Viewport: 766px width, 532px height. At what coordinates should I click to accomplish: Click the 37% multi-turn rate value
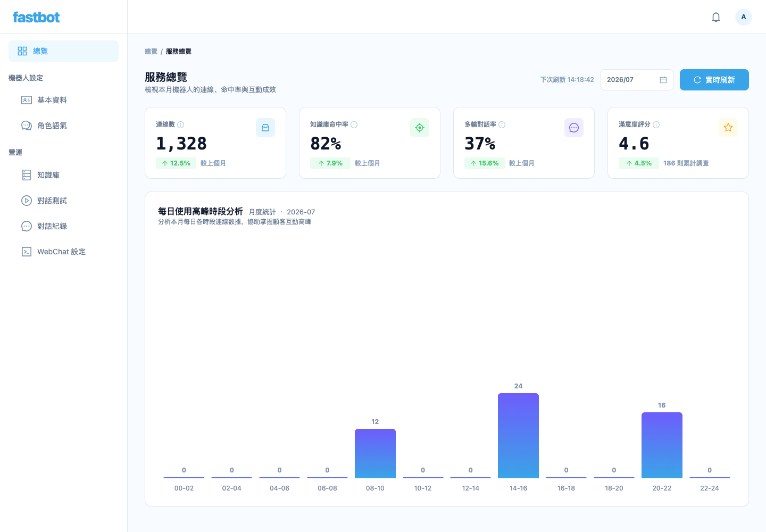pyautogui.click(x=480, y=144)
